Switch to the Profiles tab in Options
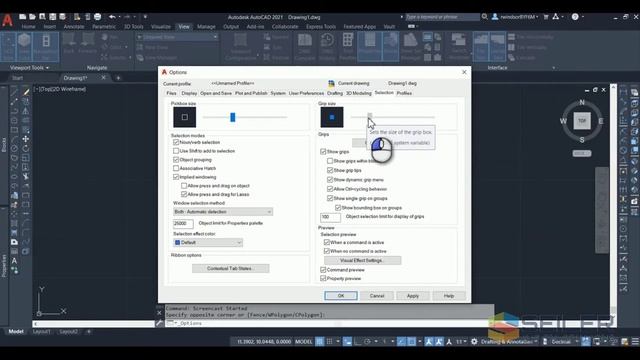The image size is (640, 360). point(404,93)
